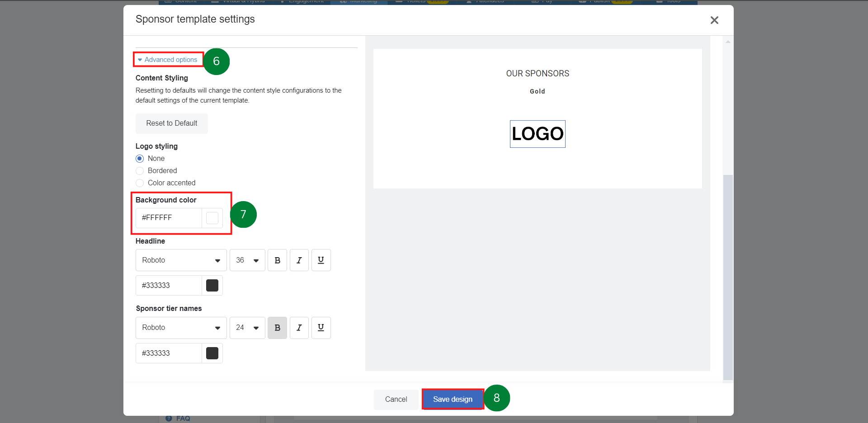The image size is (868, 423).
Task: Reset content styling to default
Action: [x=171, y=123]
